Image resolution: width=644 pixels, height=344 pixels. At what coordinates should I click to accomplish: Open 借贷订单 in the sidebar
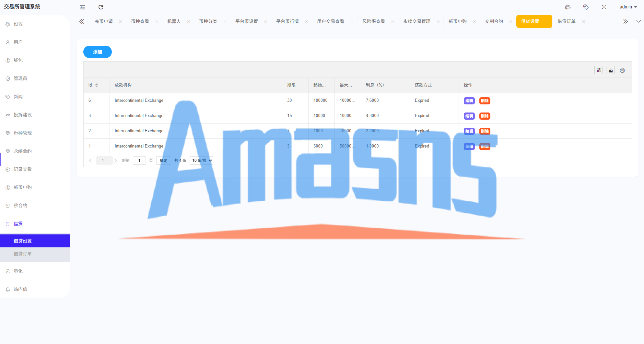pos(23,254)
